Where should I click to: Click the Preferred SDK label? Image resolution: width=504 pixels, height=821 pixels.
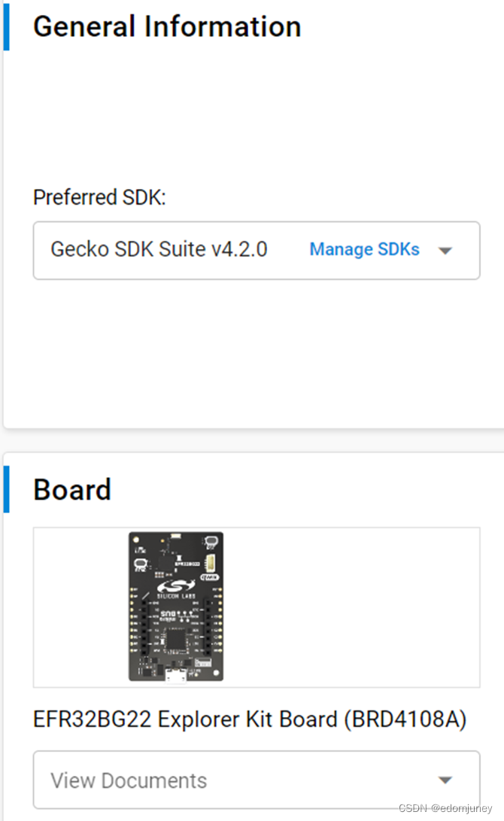[99, 197]
